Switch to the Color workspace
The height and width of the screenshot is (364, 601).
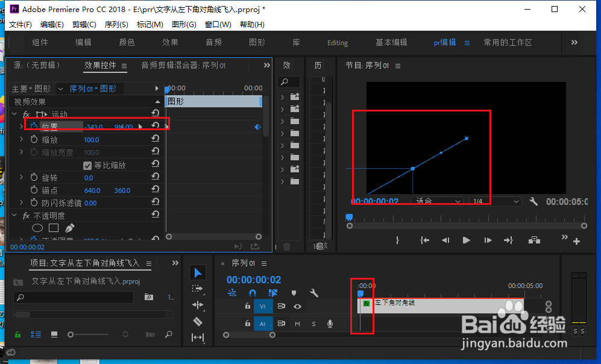[x=127, y=42]
